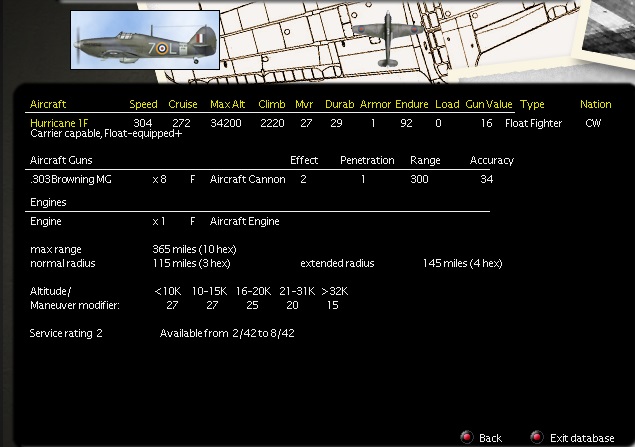Click '145 miles (4 hex)' extended radius
The image size is (635, 447).
coord(462,264)
